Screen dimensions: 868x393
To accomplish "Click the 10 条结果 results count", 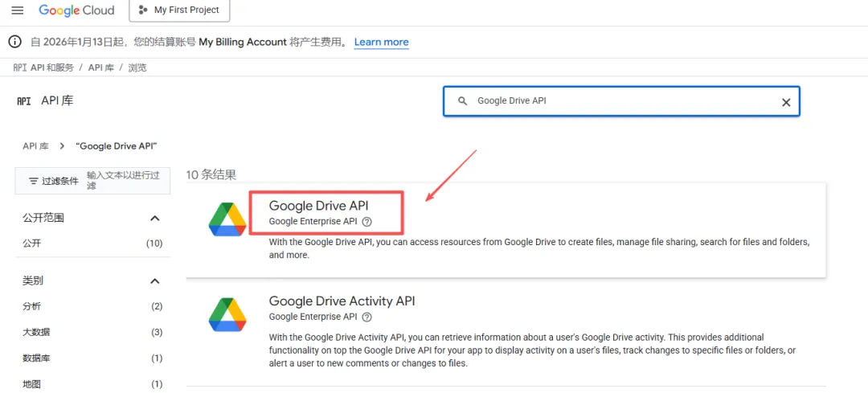I will (211, 175).
